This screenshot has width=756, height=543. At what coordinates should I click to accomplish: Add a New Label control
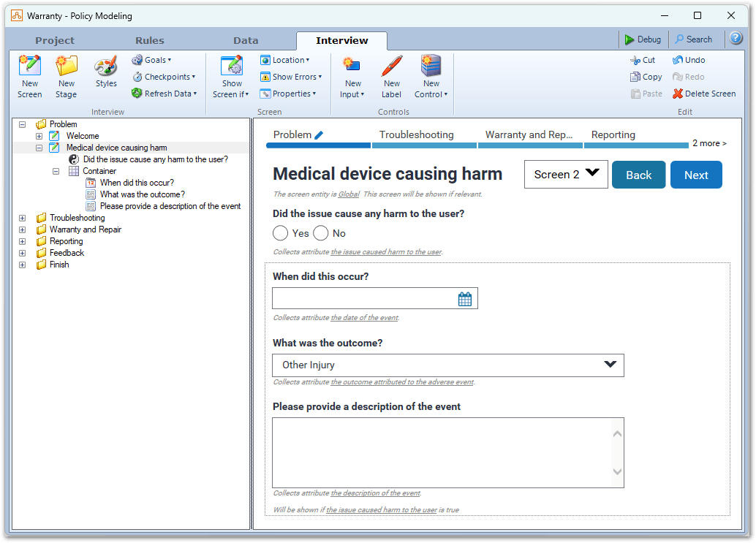(391, 76)
